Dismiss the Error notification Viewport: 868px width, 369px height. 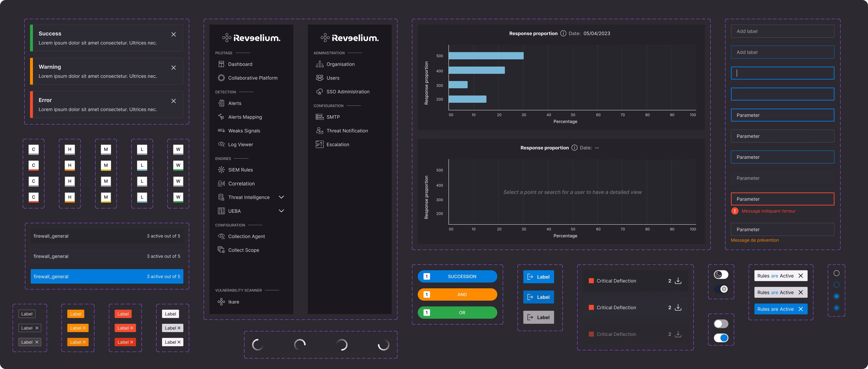[174, 101]
